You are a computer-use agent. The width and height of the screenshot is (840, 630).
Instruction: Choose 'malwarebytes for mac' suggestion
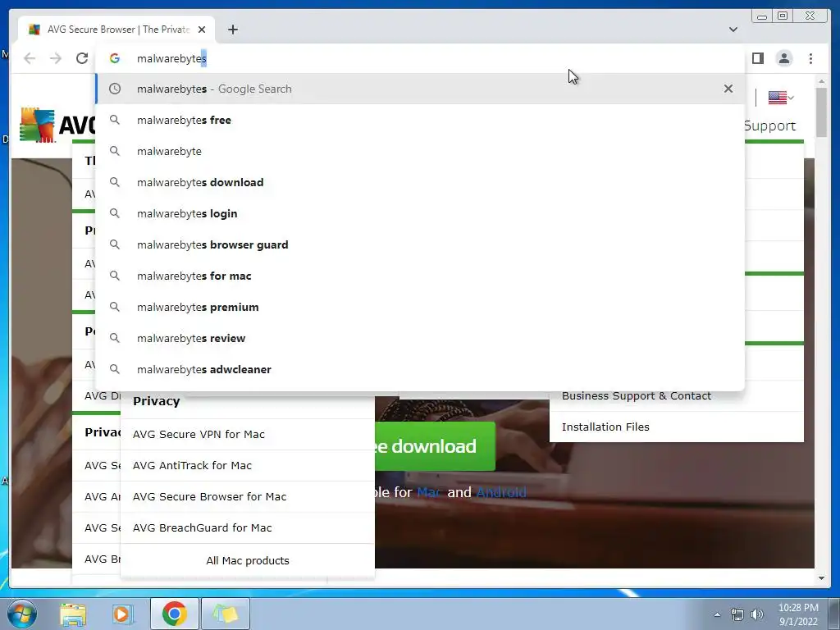point(420,276)
